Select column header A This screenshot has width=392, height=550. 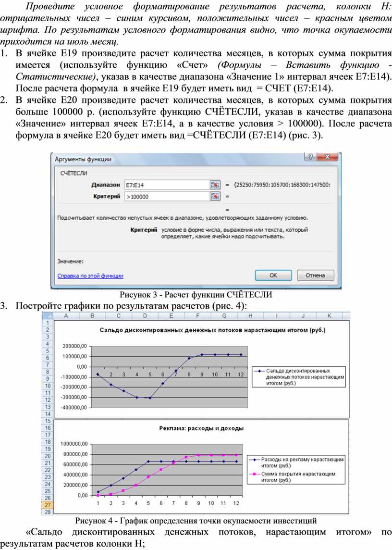click(x=66, y=316)
